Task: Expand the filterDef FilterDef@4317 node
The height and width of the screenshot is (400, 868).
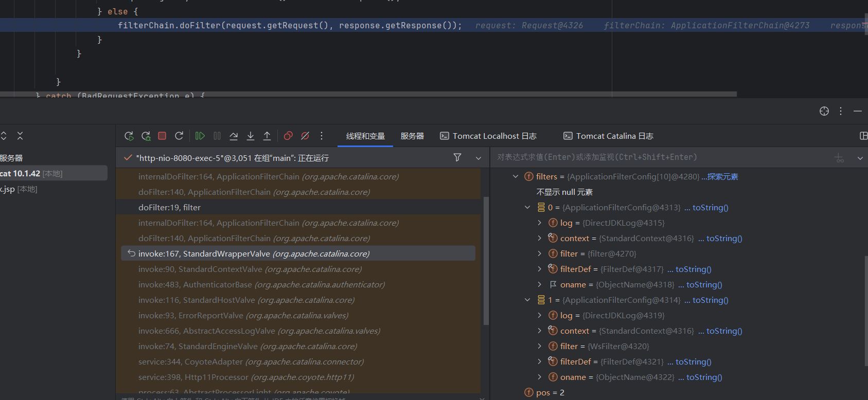Action: pos(539,269)
